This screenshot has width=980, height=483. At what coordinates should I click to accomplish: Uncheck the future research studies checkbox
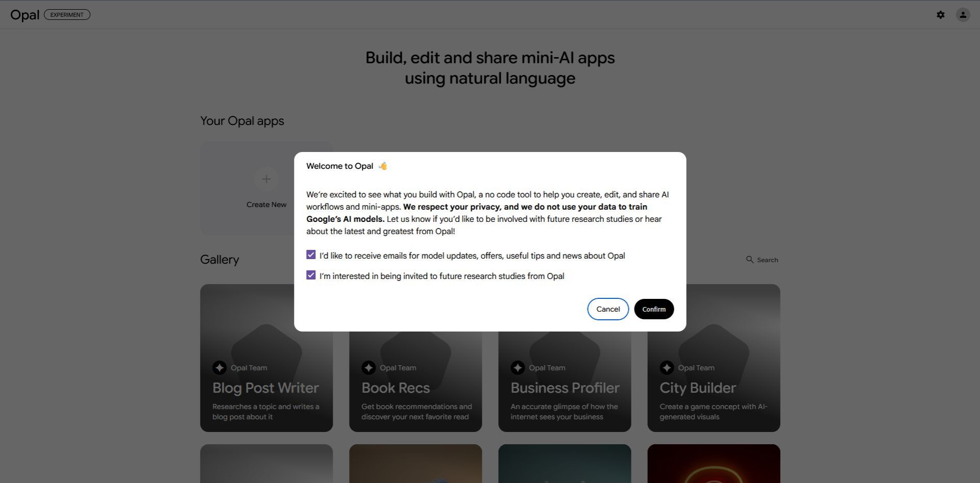311,275
